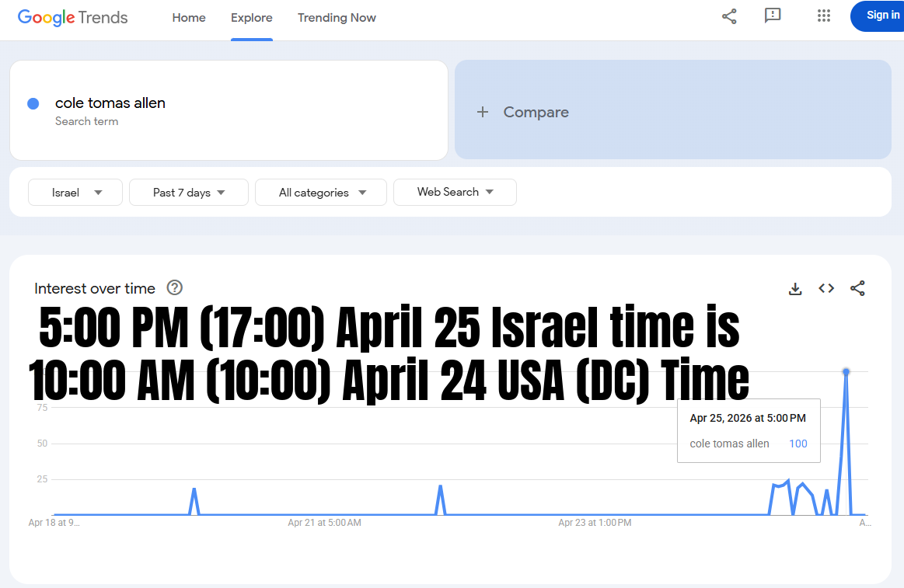Click the peak data point on the chart
This screenshot has height=588, width=904.
pyautogui.click(x=846, y=372)
